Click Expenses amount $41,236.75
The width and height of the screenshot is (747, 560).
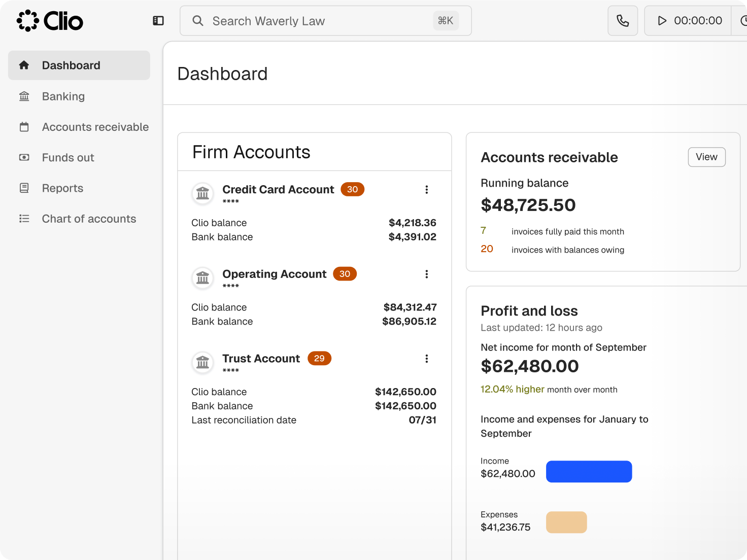tap(505, 527)
